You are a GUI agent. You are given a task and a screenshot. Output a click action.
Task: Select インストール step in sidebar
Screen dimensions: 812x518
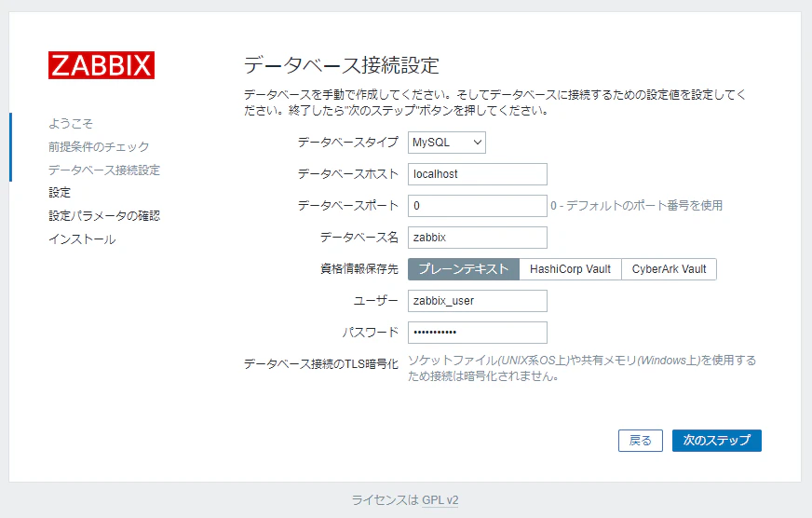[x=82, y=239]
